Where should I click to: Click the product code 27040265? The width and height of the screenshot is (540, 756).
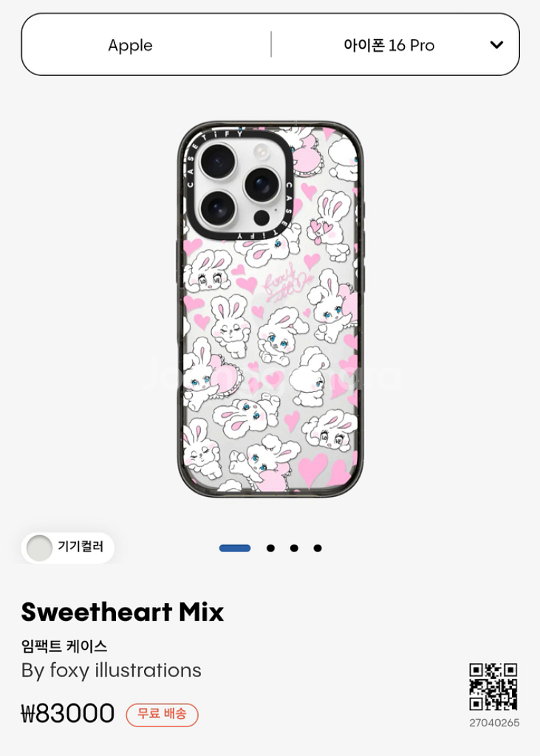(494, 723)
